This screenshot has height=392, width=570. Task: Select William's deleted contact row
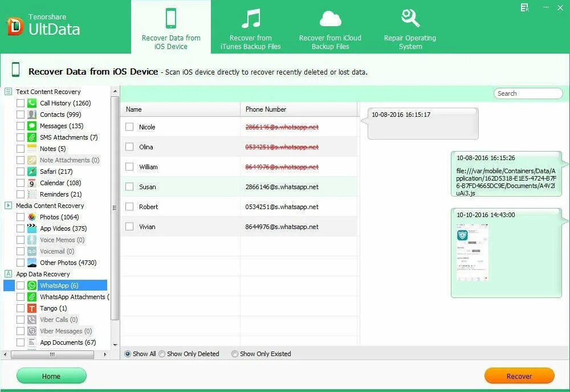click(239, 167)
